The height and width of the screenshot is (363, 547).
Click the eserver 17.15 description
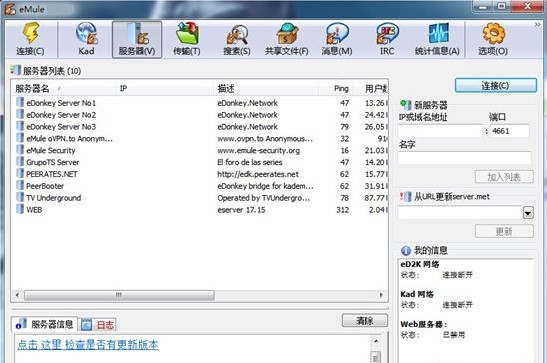click(x=241, y=210)
